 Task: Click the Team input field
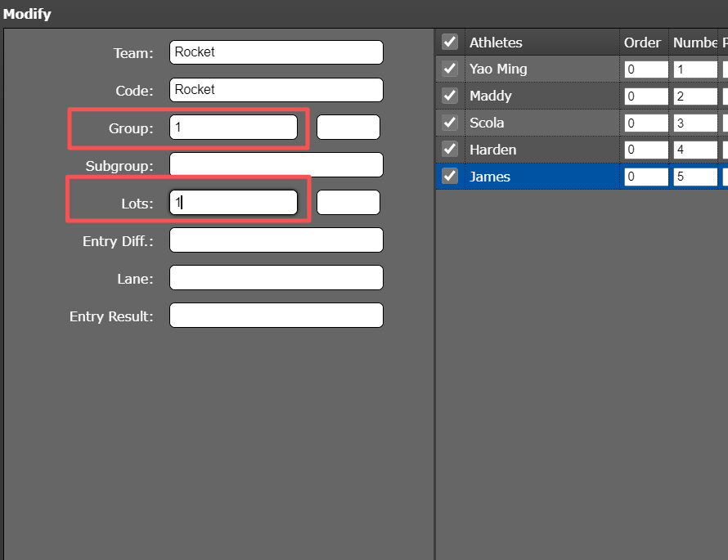tap(276, 52)
